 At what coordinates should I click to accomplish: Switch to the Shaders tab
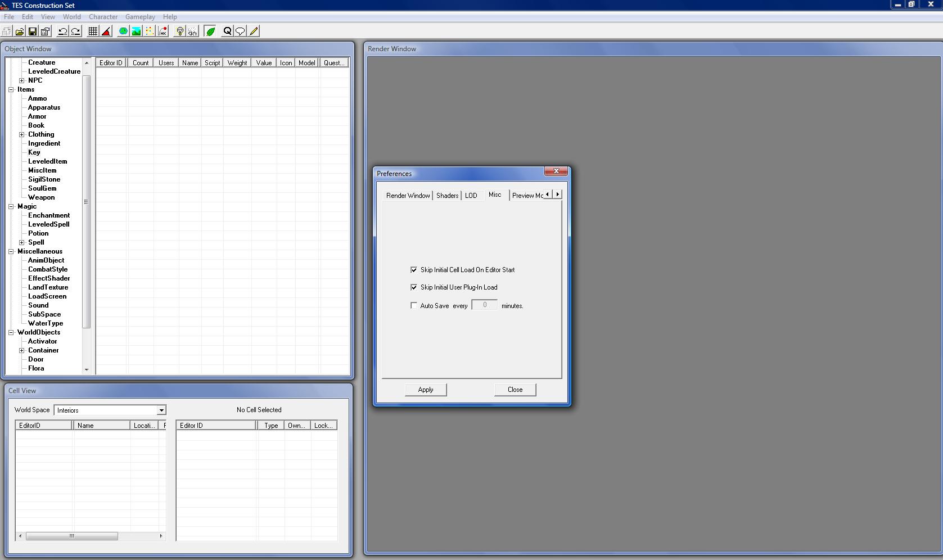tap(448, 196)
